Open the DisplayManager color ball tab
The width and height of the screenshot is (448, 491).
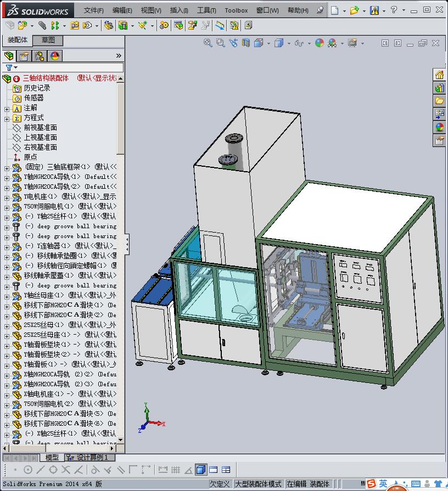pos(55,56)
